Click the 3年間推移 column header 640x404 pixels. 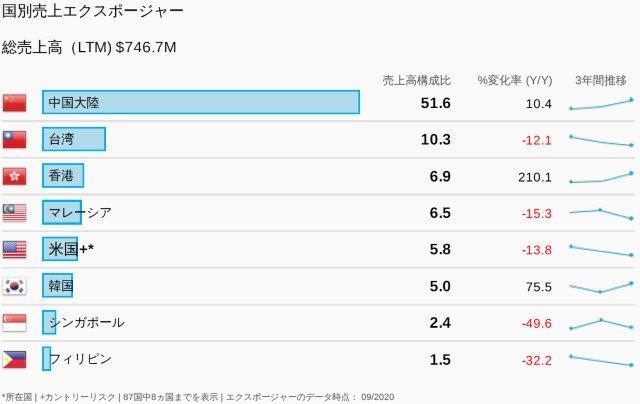[x=600, y=79]
